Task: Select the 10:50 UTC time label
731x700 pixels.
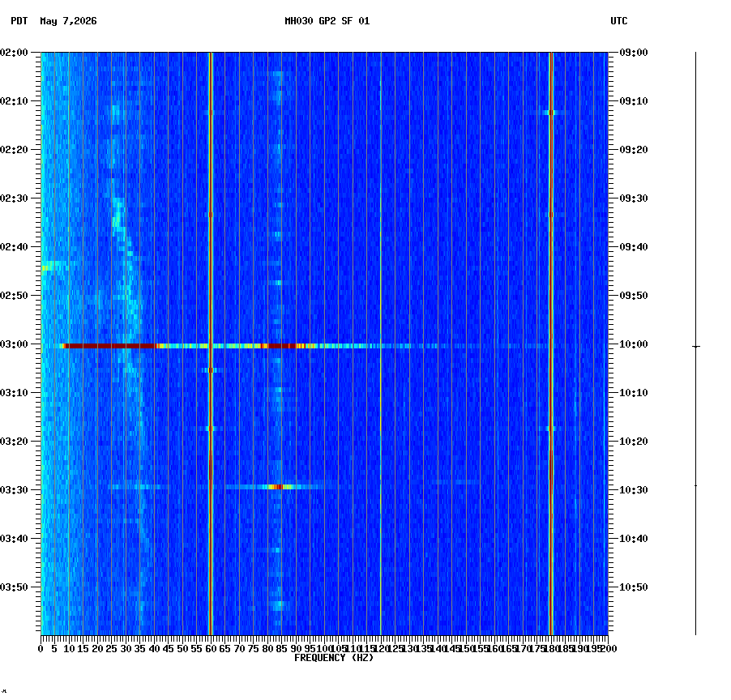Action: (634, 587)
